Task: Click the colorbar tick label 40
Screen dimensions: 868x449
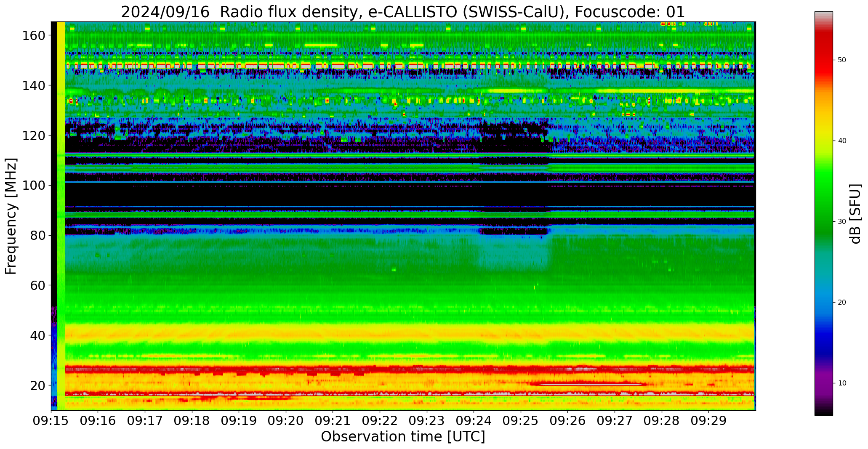Action: (x=842, y=141)
